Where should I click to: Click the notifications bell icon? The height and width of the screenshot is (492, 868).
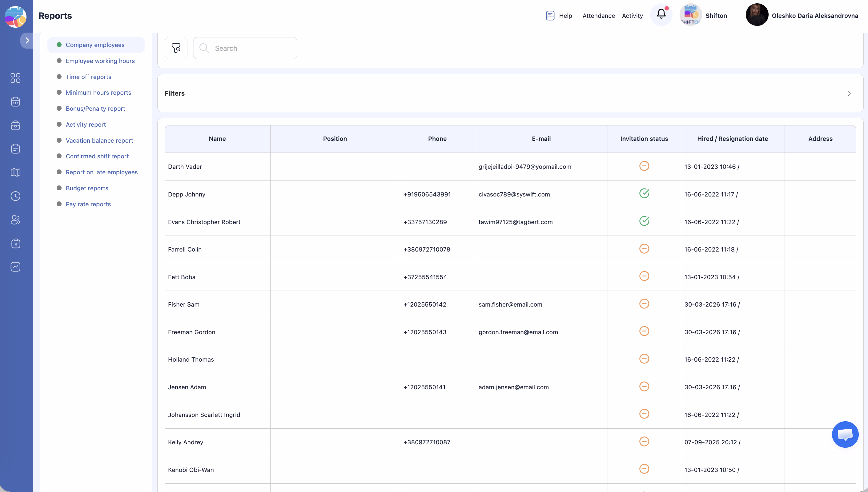point(661,14)
